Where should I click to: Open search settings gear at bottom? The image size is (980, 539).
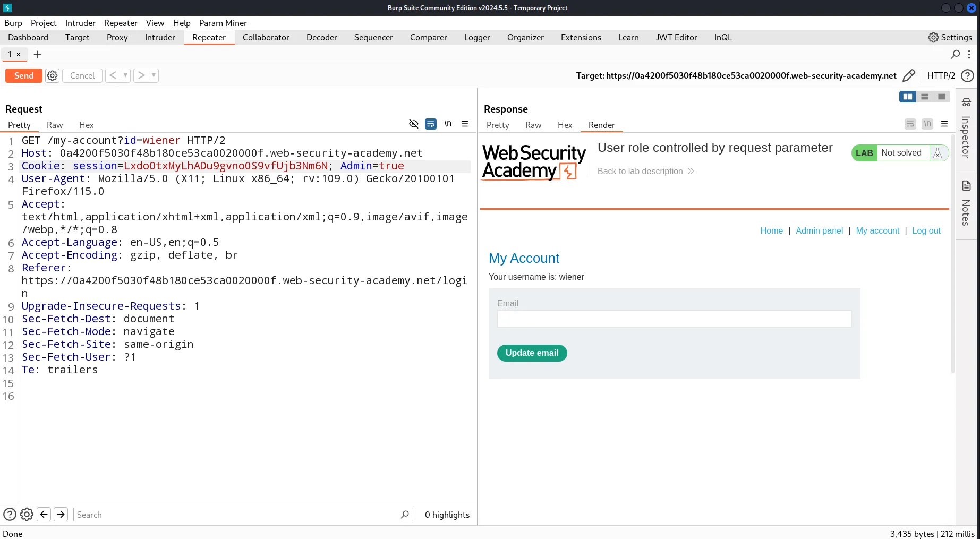coord(27,515)
